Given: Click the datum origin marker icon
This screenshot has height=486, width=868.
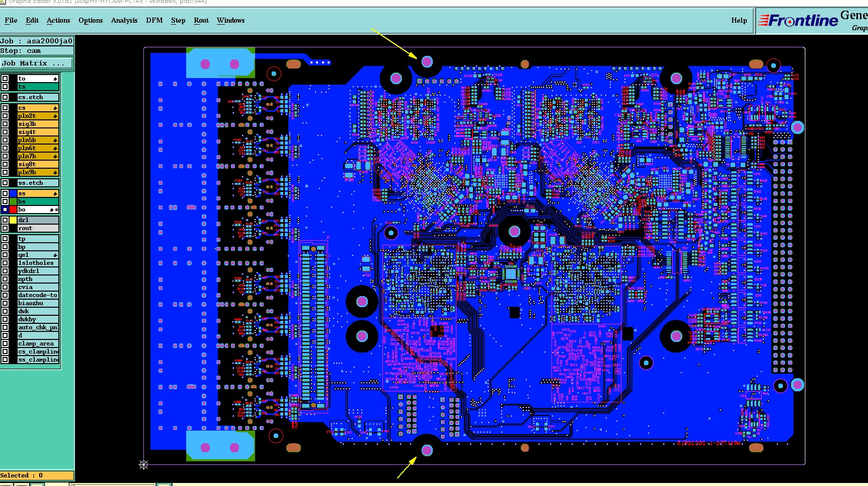Looking at the screenshot, I should point(143,465).
